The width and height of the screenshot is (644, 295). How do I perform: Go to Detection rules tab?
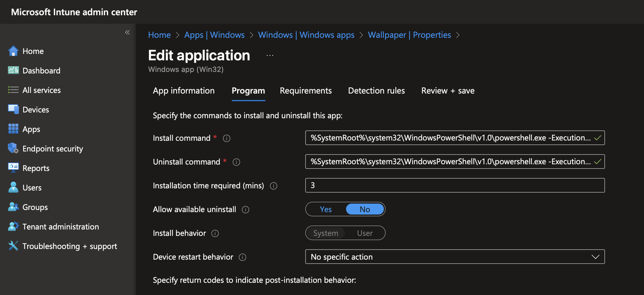[377, 91]
